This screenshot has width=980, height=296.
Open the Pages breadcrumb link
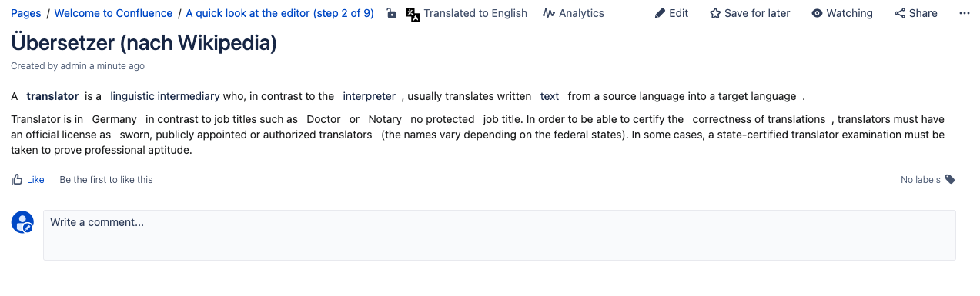(26, 13)
